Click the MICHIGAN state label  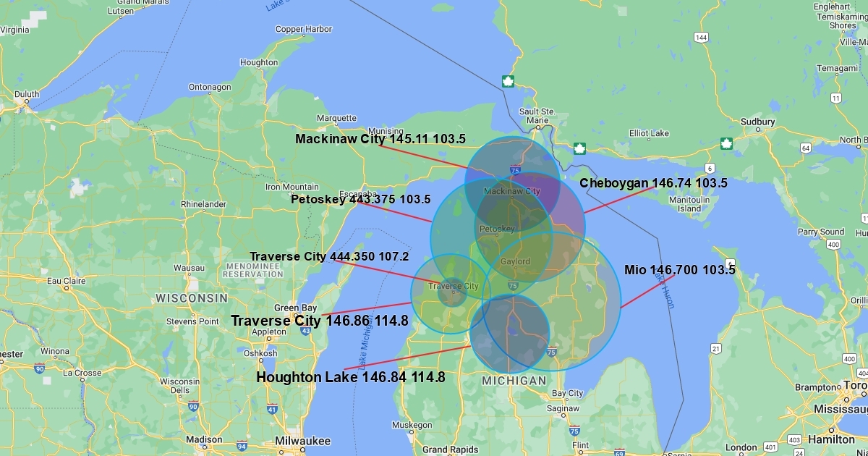click(x=514, y=381)
